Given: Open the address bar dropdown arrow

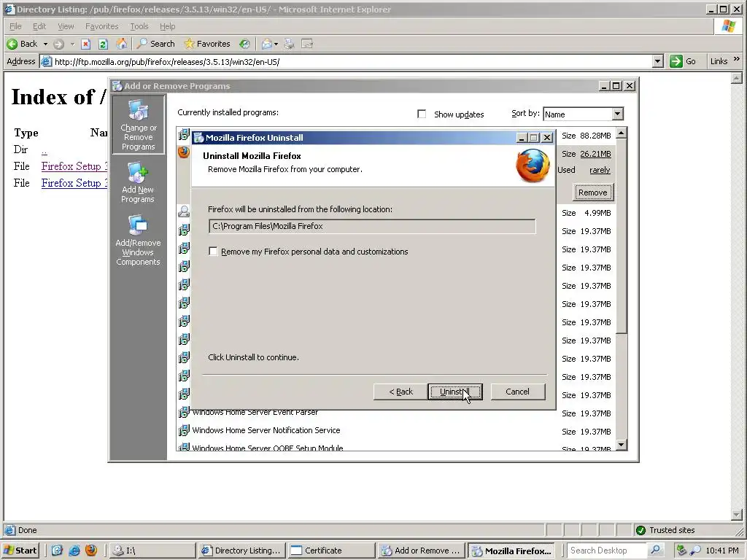Looking at the screenshot, I should pyautogui.click(x=658, y=61).
